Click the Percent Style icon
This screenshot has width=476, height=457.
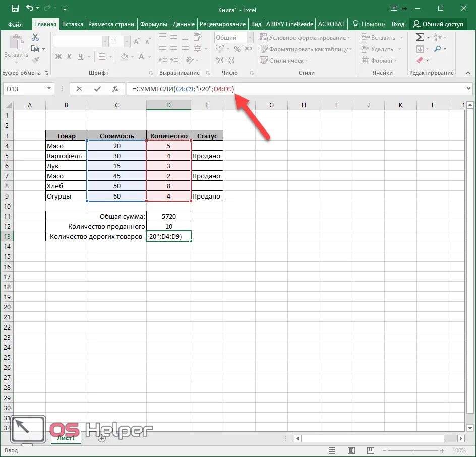[237, 49]
